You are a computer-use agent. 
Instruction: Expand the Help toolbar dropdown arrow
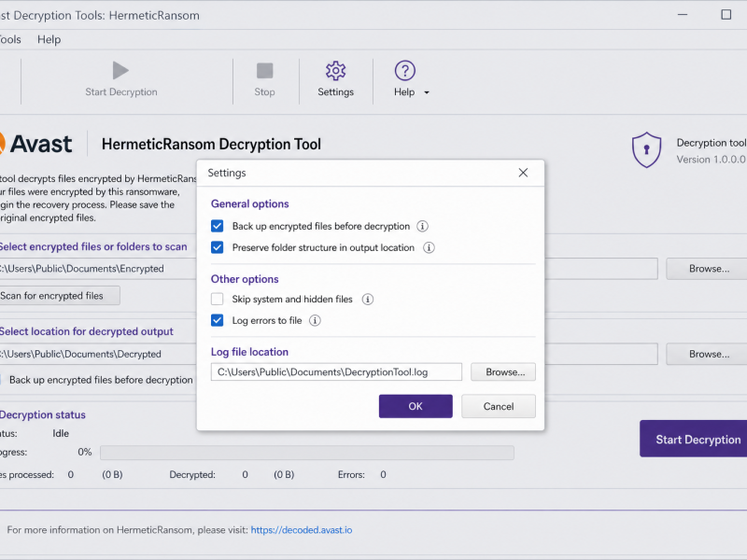click(427, 92)
